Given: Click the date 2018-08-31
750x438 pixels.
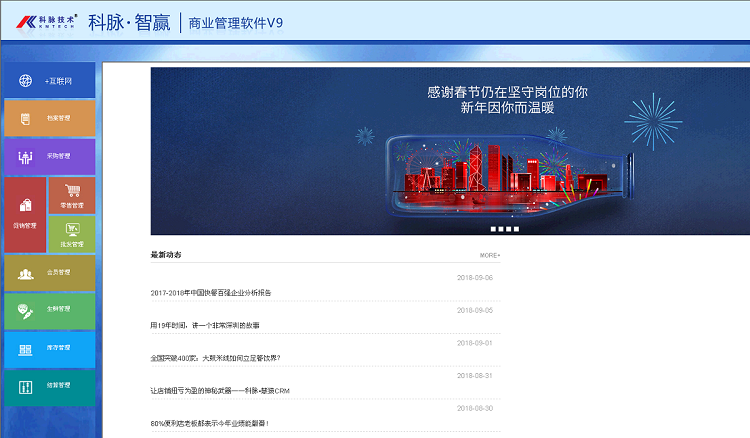Looking at the screenshot, I should point(474,375).
